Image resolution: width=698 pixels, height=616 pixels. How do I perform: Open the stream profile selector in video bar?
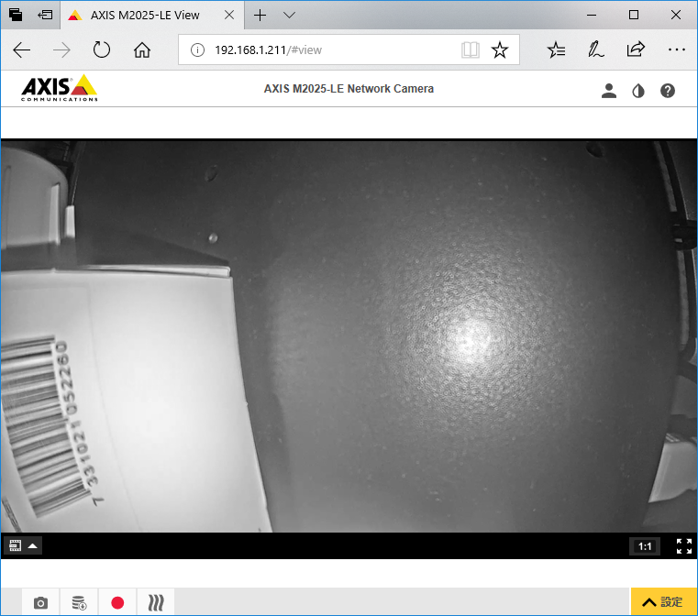(23, 545)
